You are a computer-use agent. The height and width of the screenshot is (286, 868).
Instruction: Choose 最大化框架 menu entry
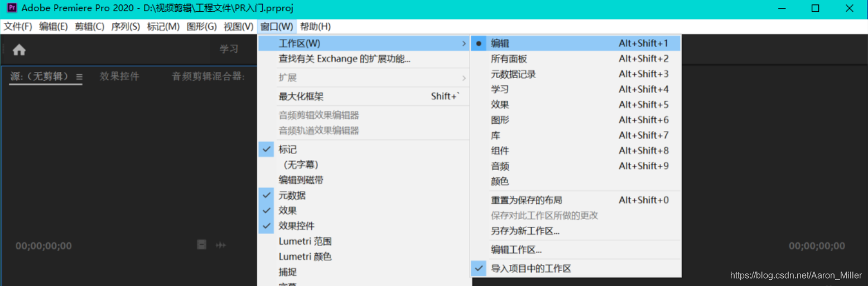(x=364, y=96)
